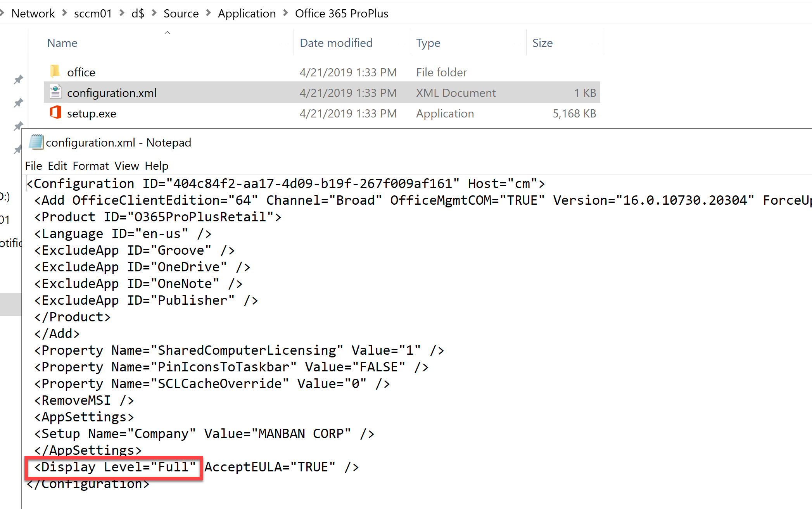Screen dimensions: 812x509
Task: Click the Type column header
Action: [428, 43]
